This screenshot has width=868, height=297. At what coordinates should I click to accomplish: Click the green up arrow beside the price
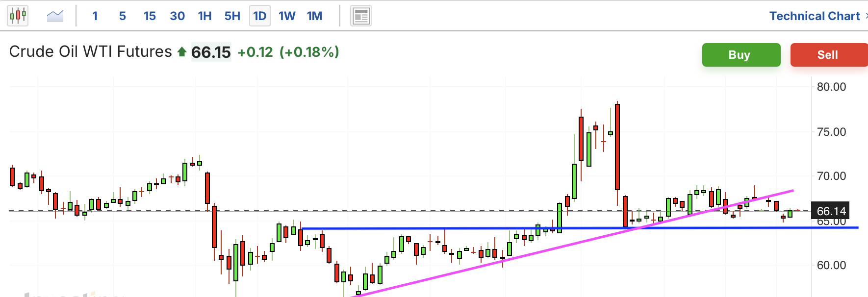pos(182,52)
